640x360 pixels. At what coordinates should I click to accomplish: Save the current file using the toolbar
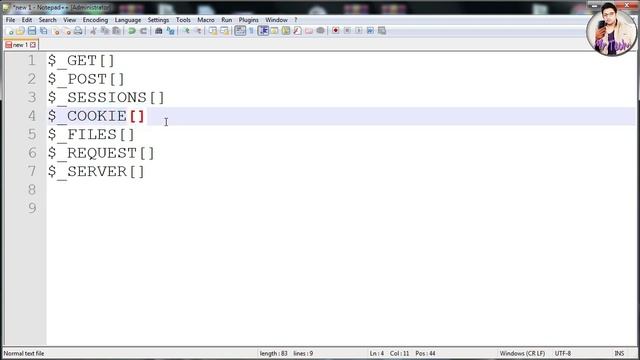pos(32,31)
